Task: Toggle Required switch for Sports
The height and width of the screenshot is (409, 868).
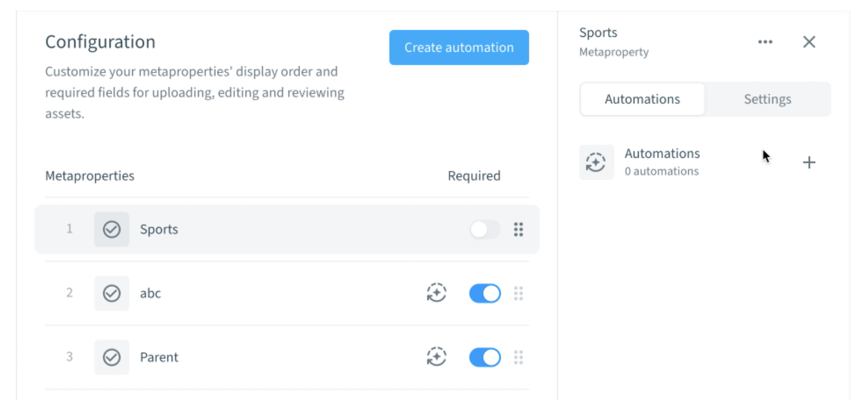Action: [485, 230]
